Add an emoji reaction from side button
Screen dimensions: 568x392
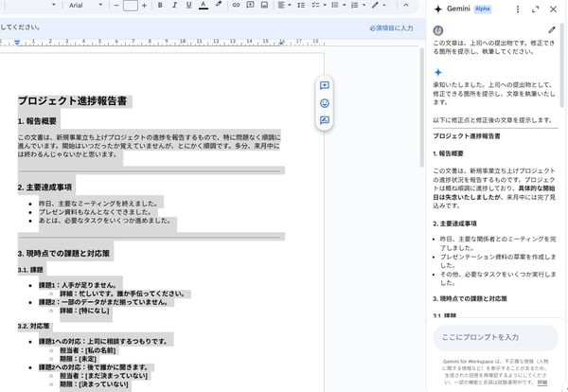pyautogui.click(x=325, y=103)
